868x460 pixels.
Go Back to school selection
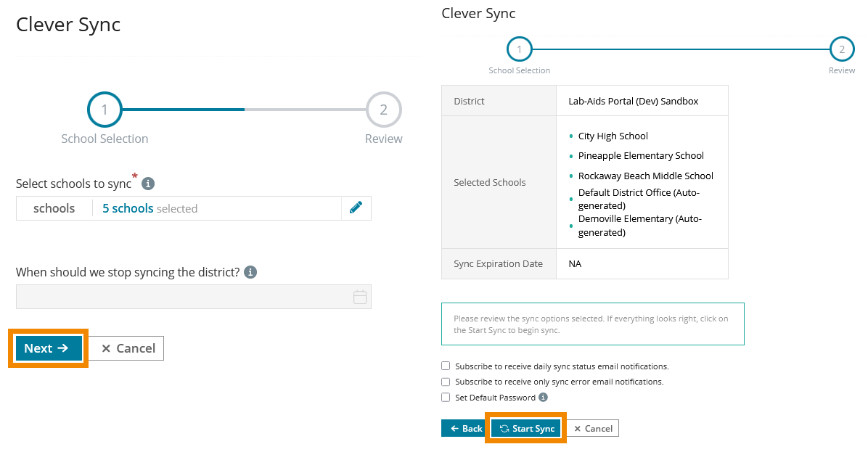[464, 429]
